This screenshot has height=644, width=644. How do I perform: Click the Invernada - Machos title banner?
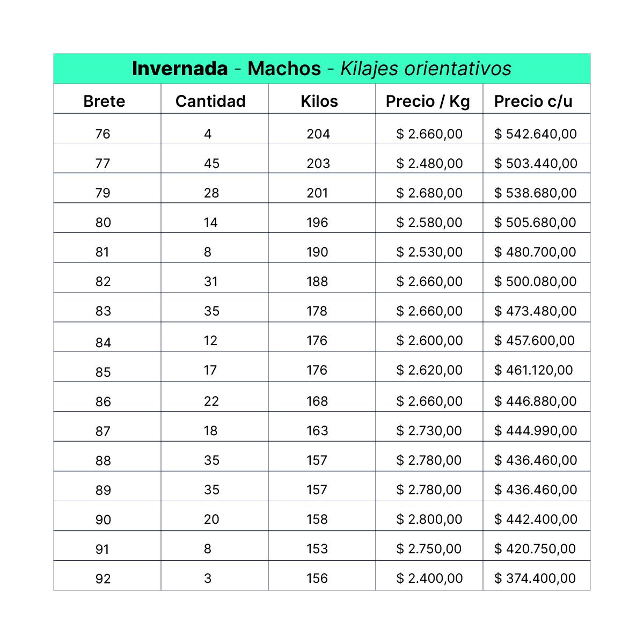[322, 69]
